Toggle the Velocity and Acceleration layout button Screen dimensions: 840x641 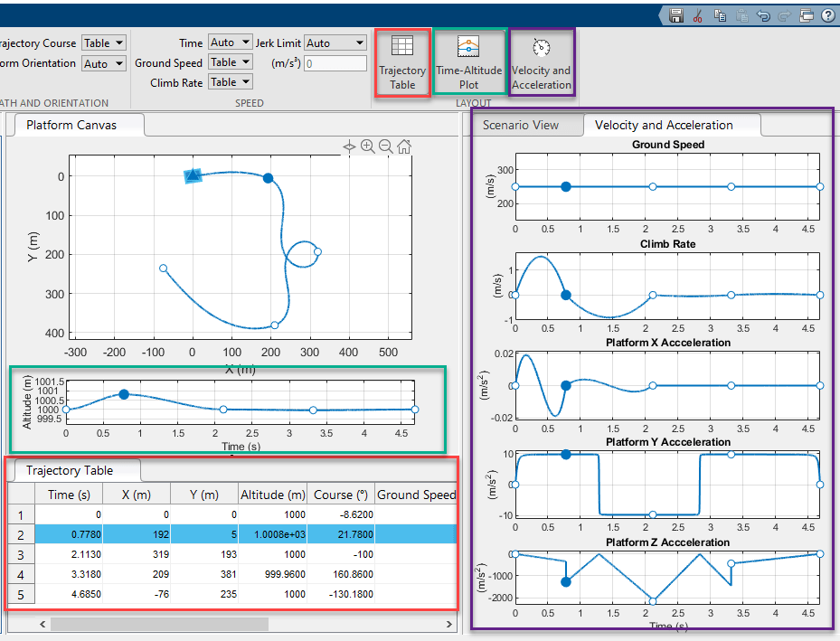click(541, 62)
